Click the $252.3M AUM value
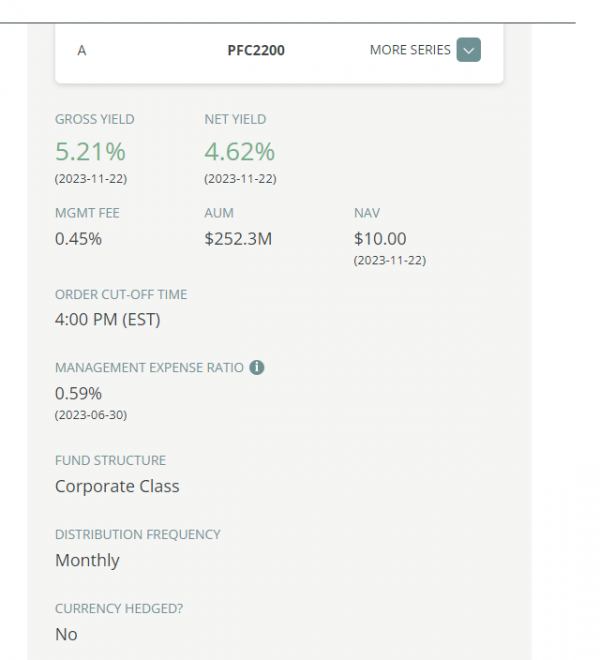This screenshot has height=660, width=600. tap(238, 239)
